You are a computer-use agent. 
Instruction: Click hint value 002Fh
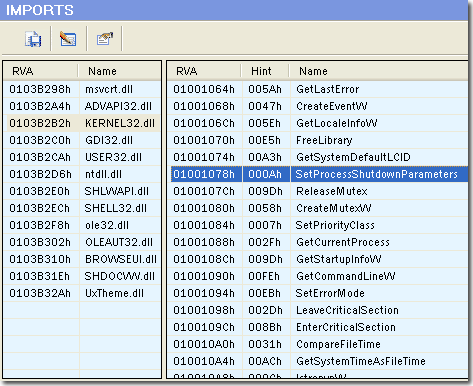pos(265,242)
